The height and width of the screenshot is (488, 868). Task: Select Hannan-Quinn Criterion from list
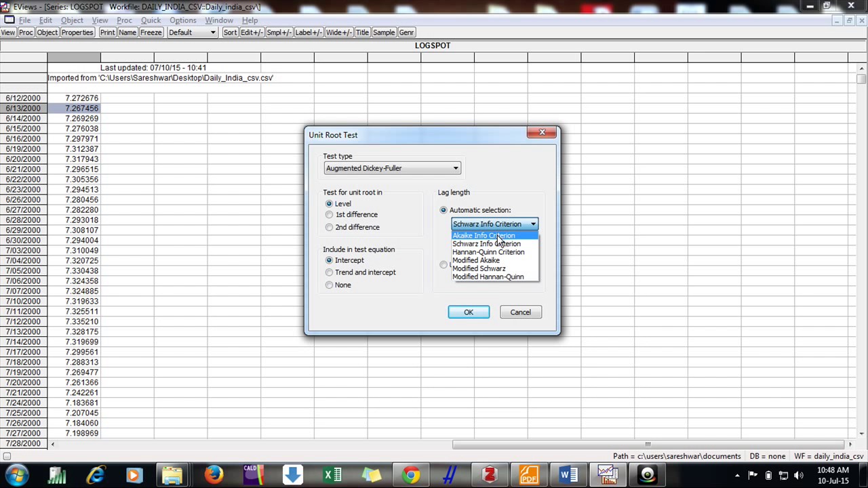495,252
